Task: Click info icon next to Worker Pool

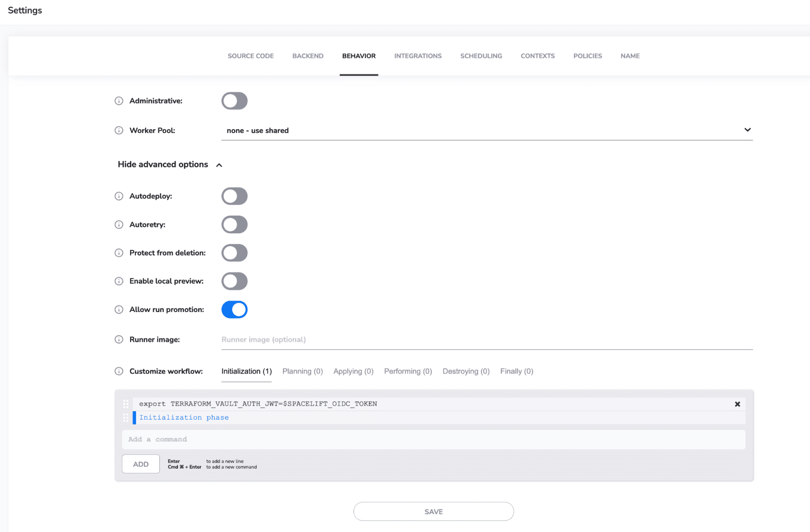Action: point(119,130)
